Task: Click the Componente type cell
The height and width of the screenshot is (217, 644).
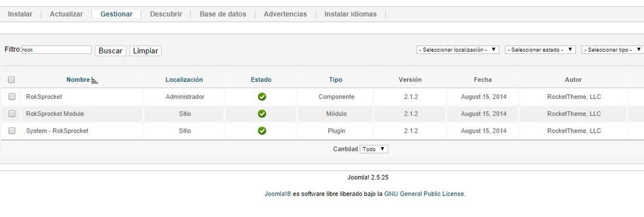Action: [337, 97]
